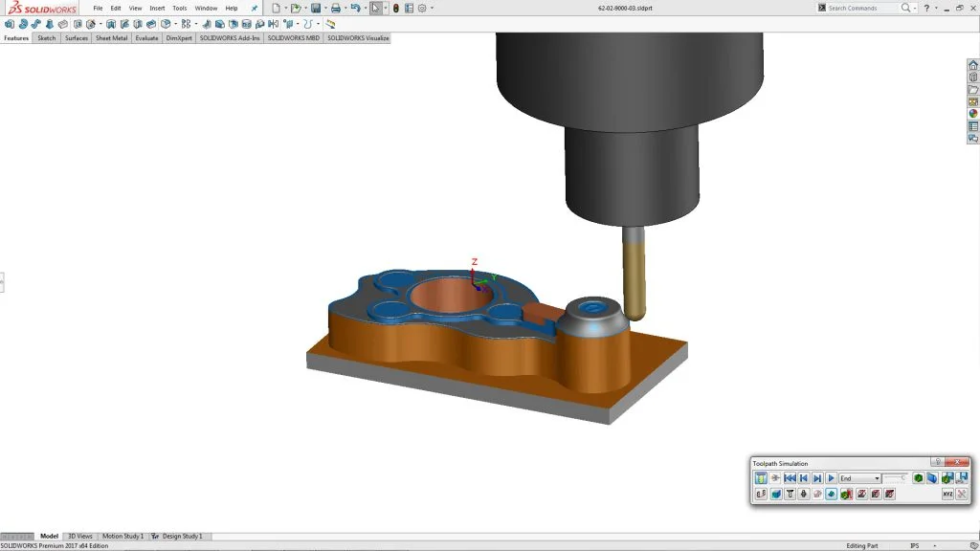Rewind toolpath simulation to the start
Screen dimensions: 980x551
(x=790, y=478)
